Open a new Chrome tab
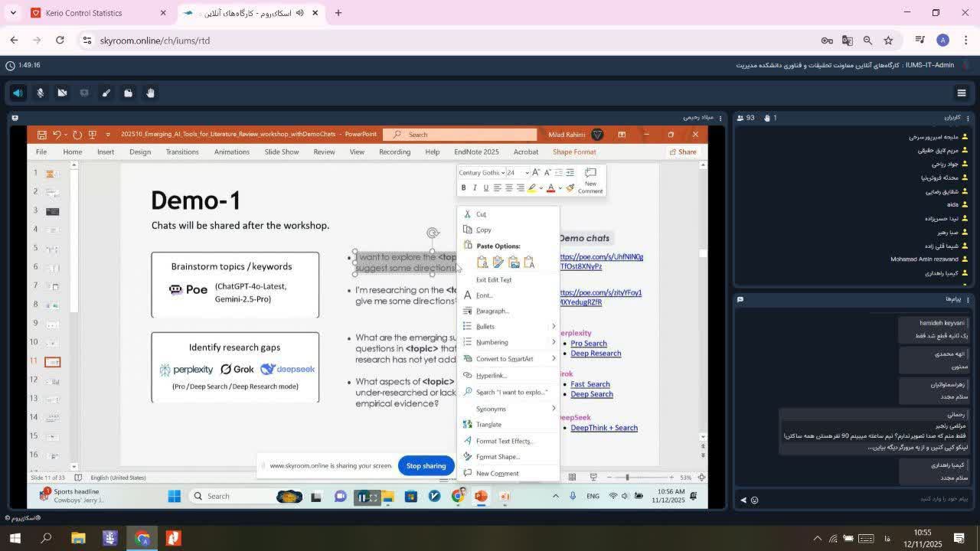Image resolution: width=980 pixels, height=551 pixels. pyautogui.click(x=338, y=13)
